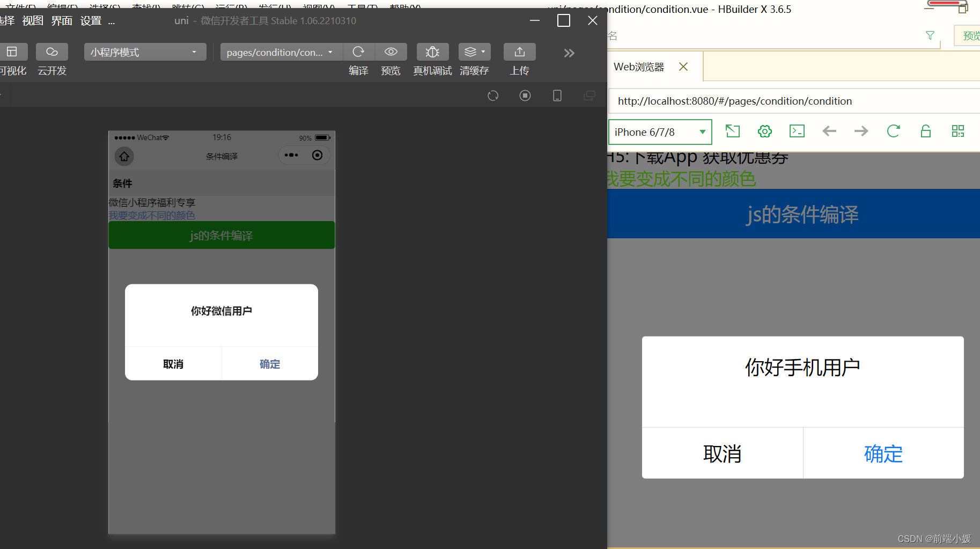Open the mini program three-dot menu
The image size is (980, 549).
[x=291, y=156]
